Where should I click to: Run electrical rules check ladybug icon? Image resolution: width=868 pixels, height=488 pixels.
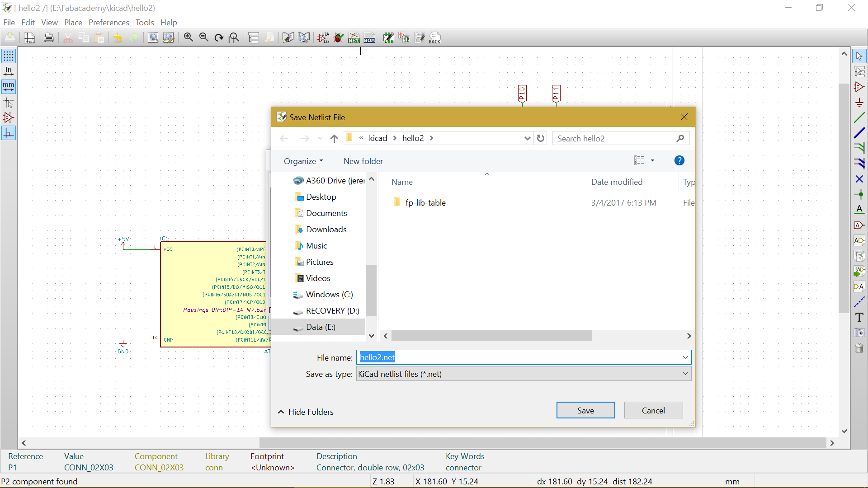[339, 38]
